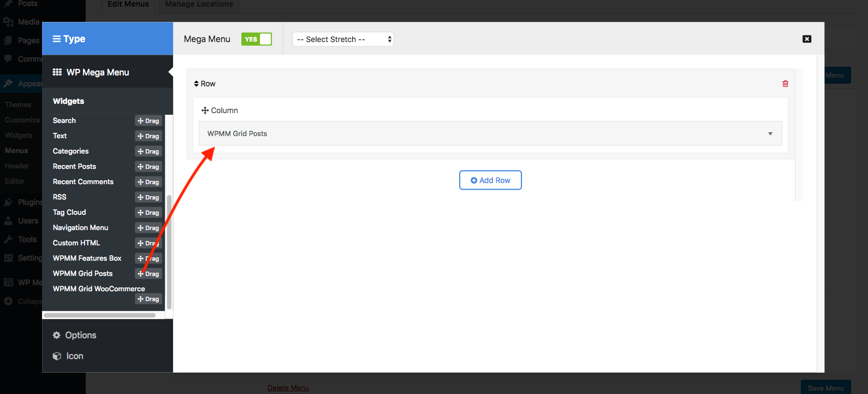Open Media in WordPress admin sidebar
Screen dimensions: 868x394
[x=28, y=22]
